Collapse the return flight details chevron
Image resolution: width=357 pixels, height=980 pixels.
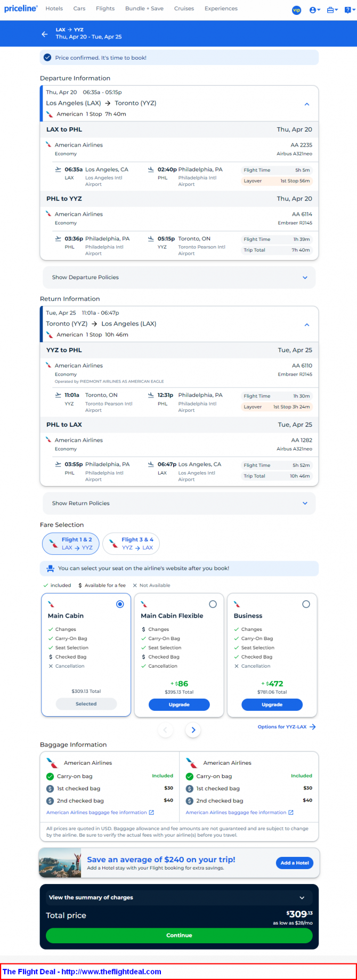click(307, 325)
